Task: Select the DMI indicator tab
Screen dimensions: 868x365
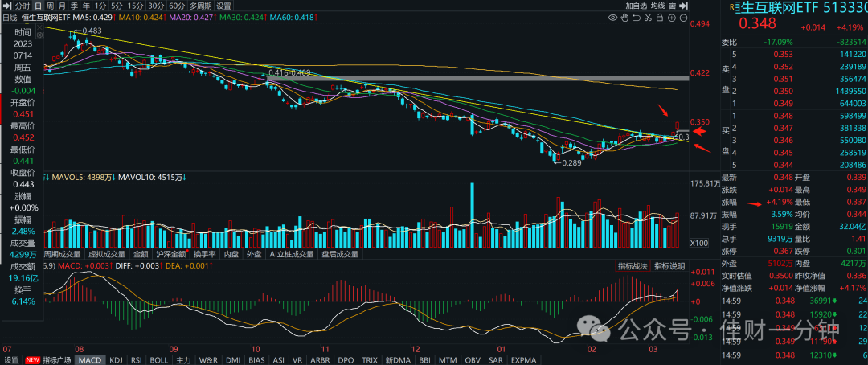Action: (234, 360)
